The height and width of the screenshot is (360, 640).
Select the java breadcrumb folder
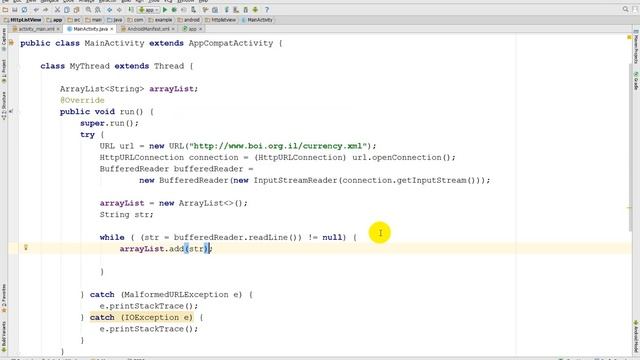pos(115,20)
